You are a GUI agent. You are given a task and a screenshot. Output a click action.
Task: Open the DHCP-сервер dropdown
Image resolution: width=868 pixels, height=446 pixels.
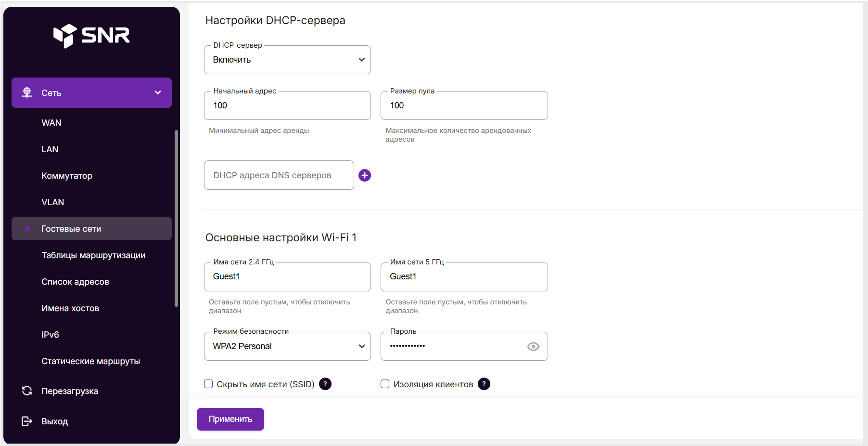287,60
